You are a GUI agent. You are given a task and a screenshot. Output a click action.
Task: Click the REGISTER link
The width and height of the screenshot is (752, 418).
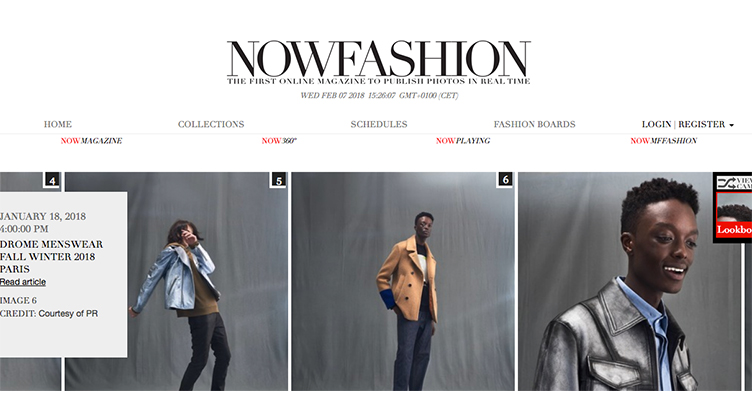pos(701,124)
